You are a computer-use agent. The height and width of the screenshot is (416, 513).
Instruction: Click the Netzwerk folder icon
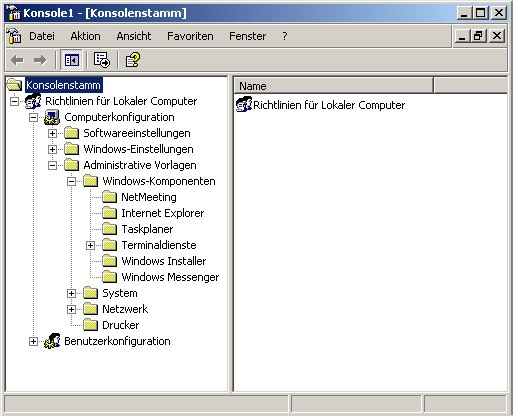tap(90, 309)
